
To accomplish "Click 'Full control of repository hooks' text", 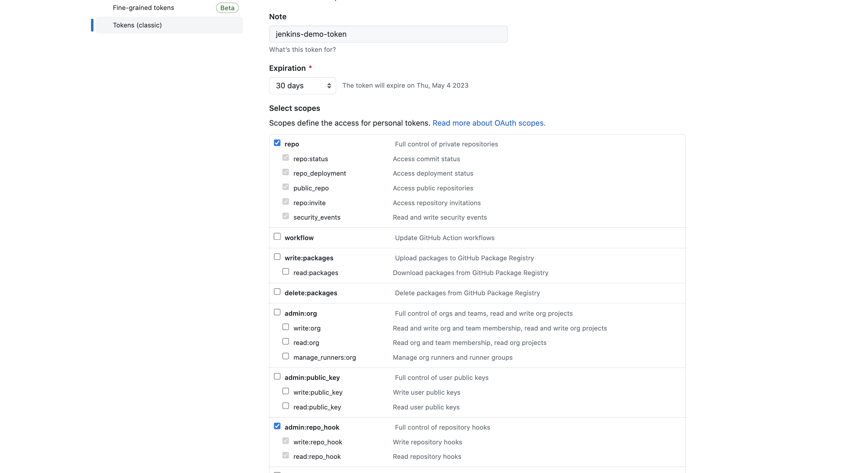I will point(442,428).
